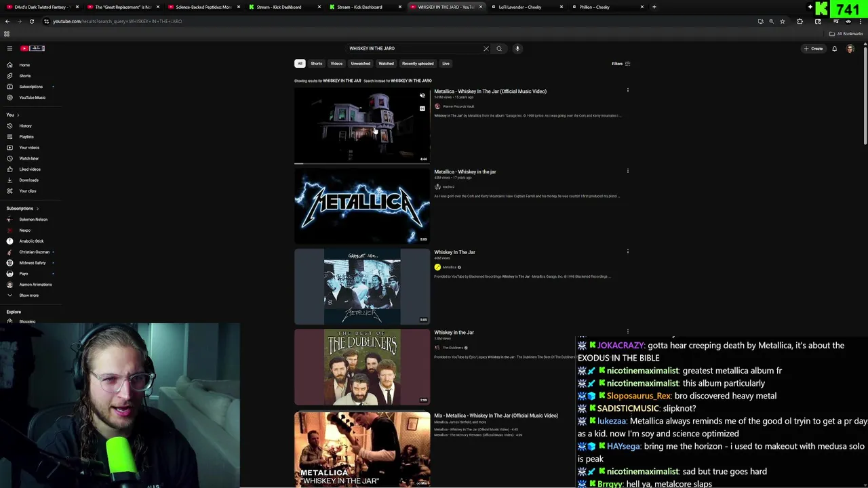
Task: Toggle captions on the first video preview
Action: 422,108
